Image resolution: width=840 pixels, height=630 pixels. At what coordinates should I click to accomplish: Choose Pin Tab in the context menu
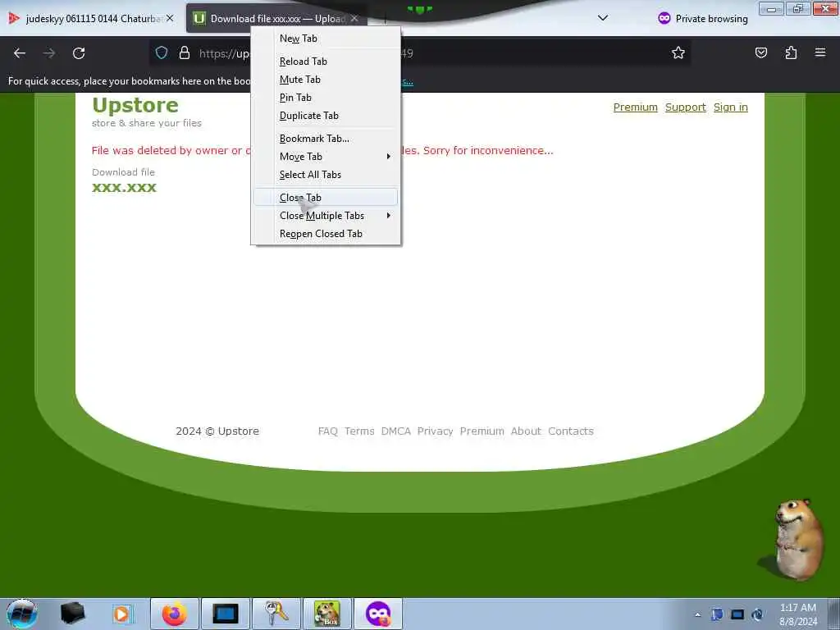(x=326, y=98)
